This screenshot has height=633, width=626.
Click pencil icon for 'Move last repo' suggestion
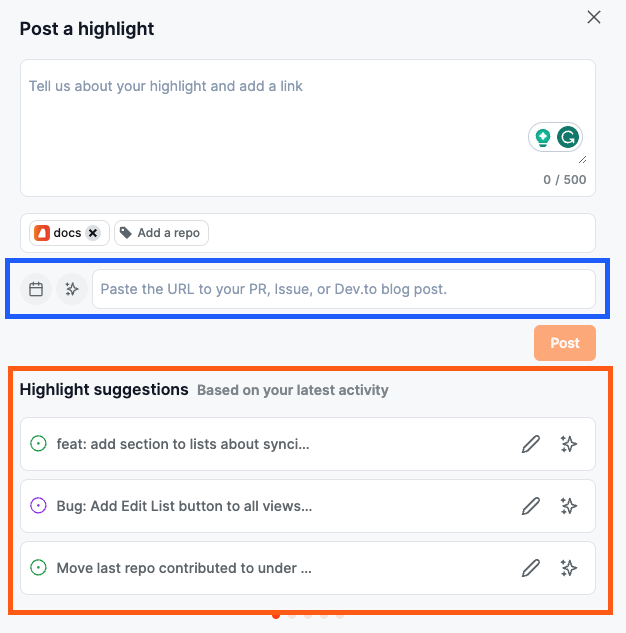[531, 568]
